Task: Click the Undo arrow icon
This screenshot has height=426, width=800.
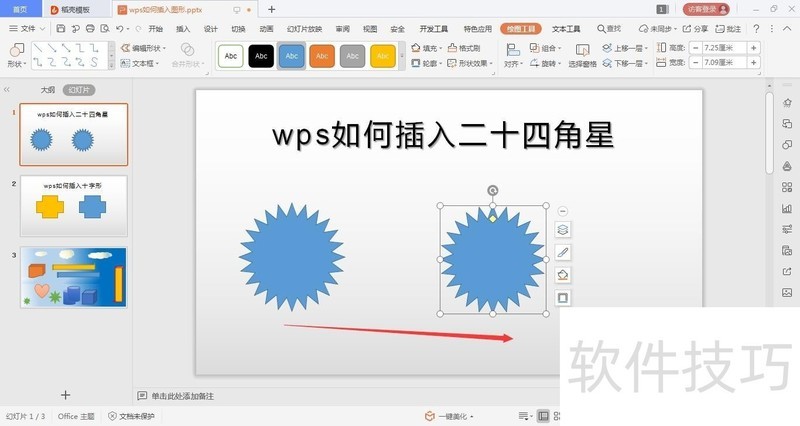Action: [x=119, y=29]
